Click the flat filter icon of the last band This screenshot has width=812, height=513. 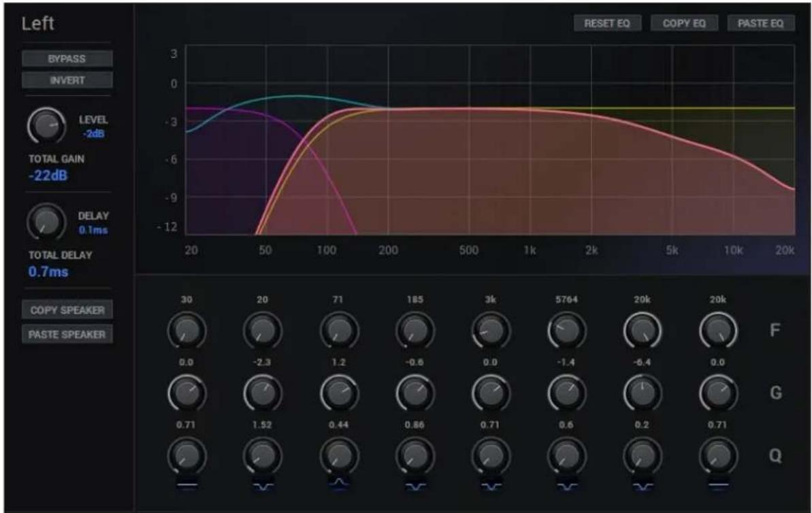click(x=718, y=486)
